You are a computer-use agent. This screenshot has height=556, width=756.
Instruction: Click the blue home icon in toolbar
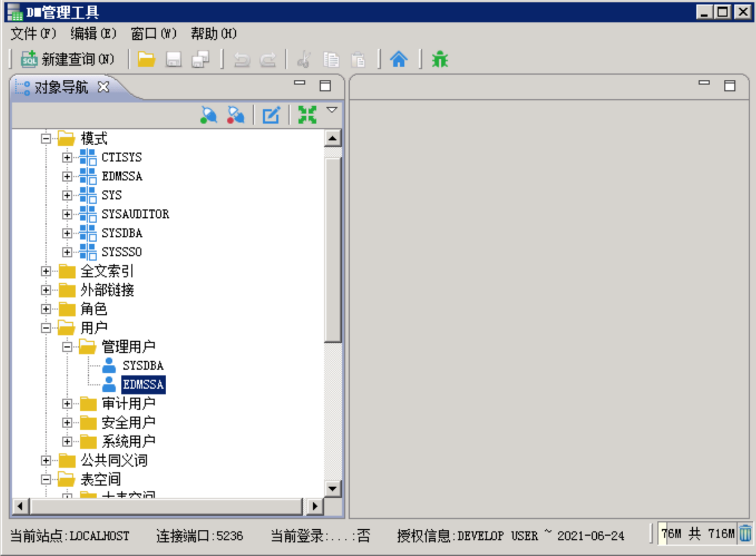(399, 60)
